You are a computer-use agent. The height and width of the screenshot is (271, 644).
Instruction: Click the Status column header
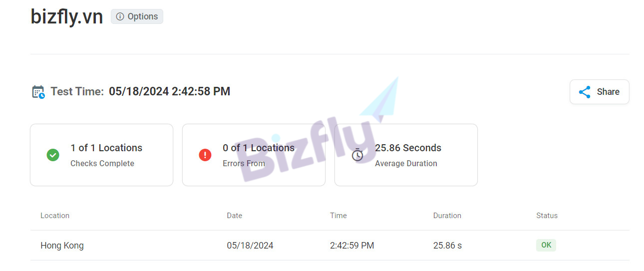click(547, 216)
